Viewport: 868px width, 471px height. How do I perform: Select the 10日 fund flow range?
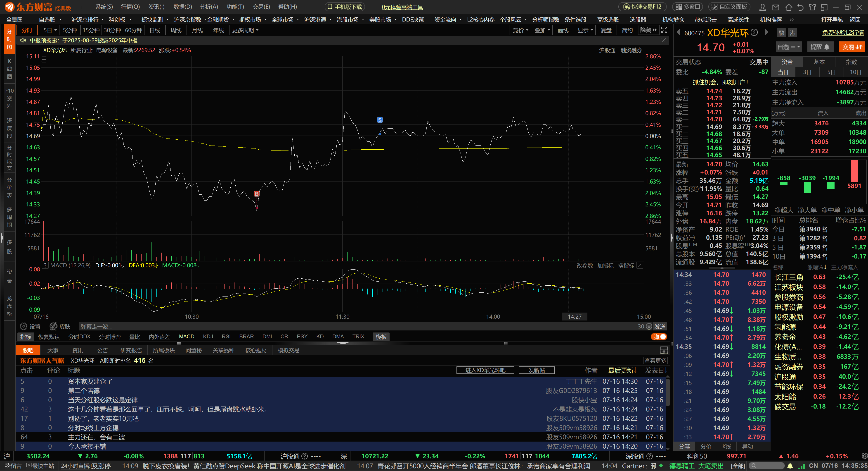(x=855, y=72)
